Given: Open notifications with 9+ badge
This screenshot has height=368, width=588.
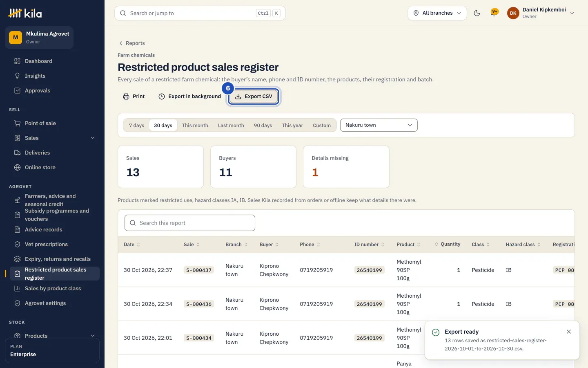Looking at the screenshot, I should point(494,13).
